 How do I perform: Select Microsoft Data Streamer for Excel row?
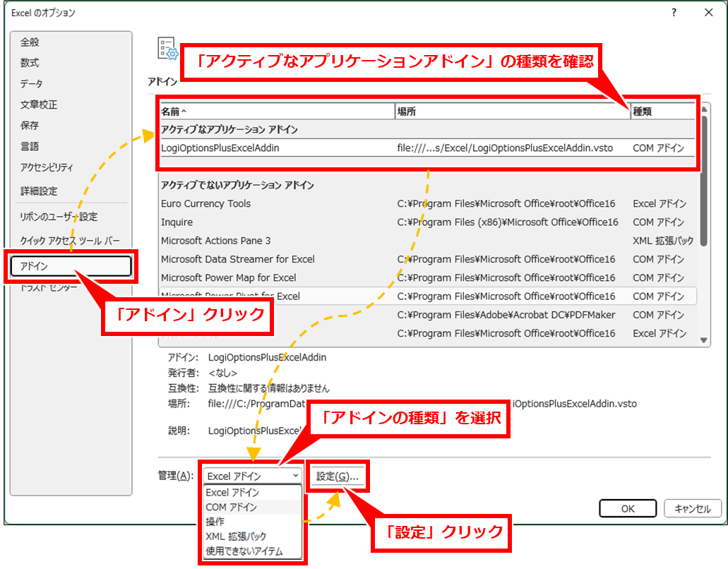pyautogui.click(x=238, y=259)
